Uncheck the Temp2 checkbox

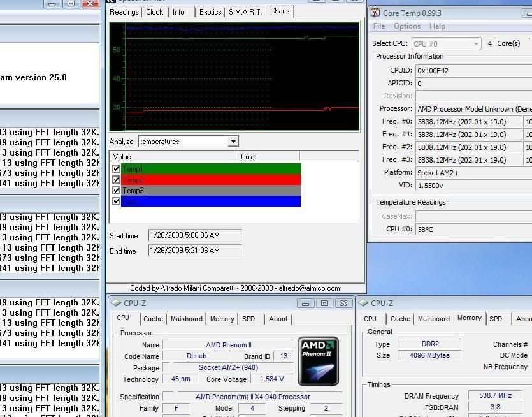pos(116,179)
